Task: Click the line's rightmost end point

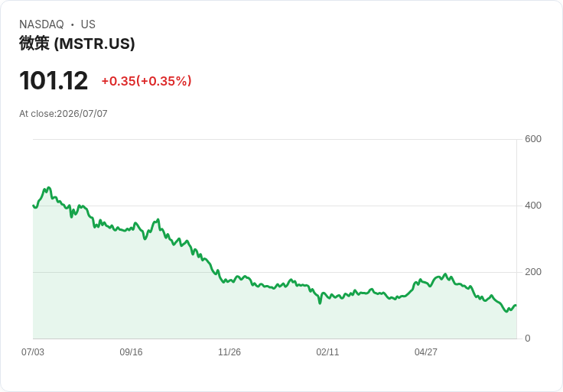Action: 516,305
